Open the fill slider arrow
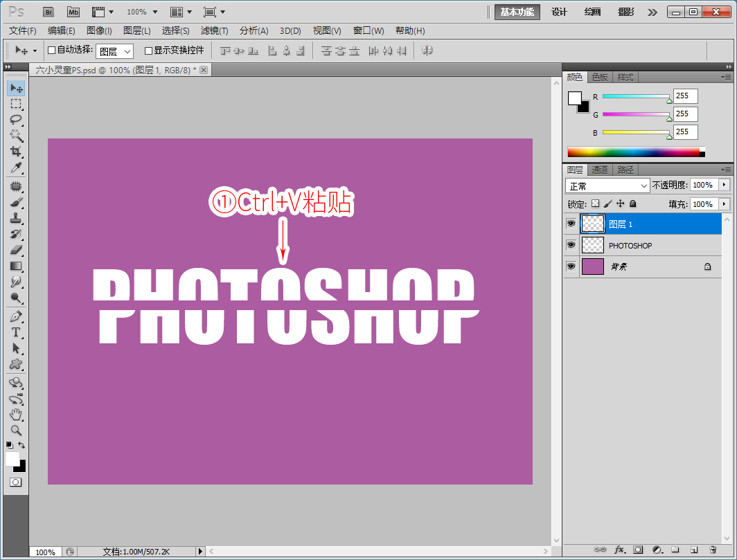This screenshot has height=560, width=737. [x=725, y=204]
